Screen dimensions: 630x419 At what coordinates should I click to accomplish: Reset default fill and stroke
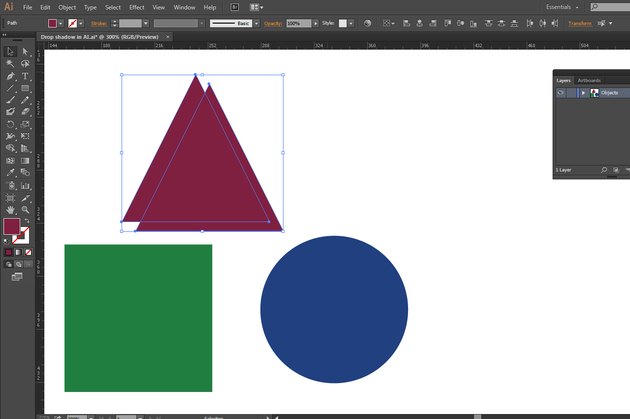click(x=6, y=241)
